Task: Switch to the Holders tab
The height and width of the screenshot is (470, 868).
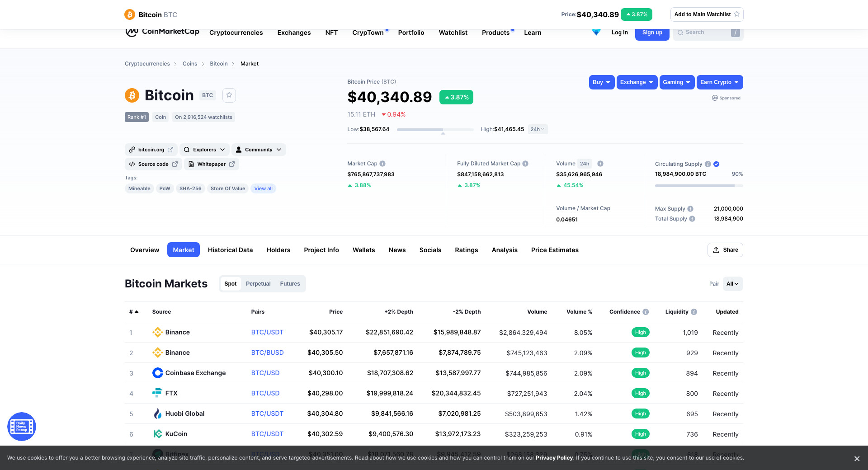Action: pos(278,250)
